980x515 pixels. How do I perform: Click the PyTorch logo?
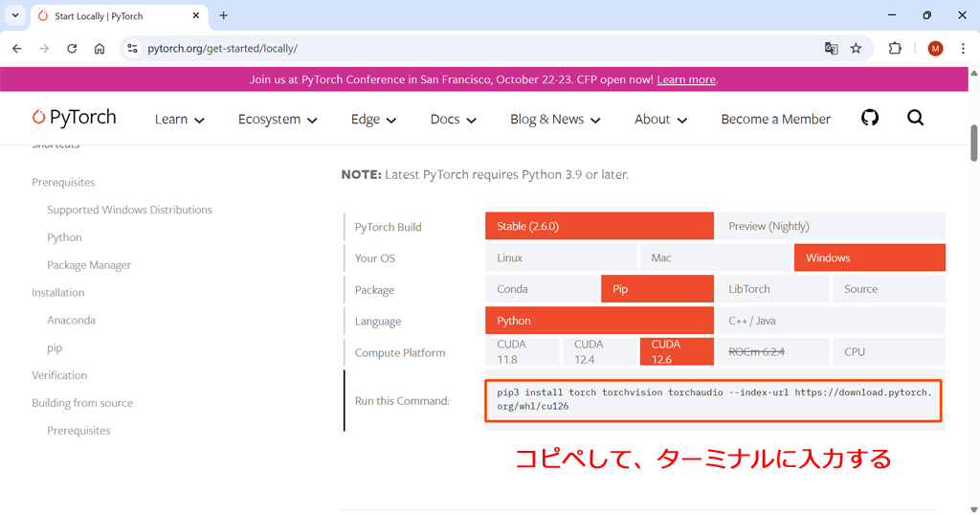coord(75,118)
